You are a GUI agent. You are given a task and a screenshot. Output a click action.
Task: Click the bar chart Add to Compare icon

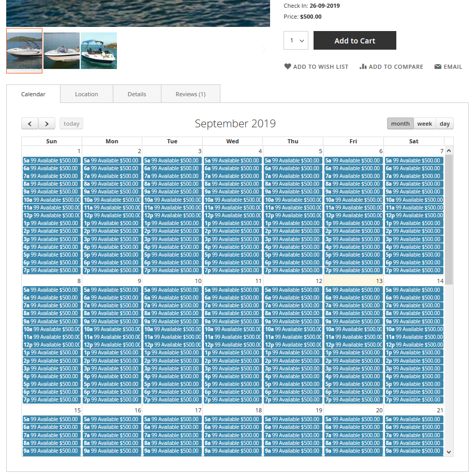363,66
